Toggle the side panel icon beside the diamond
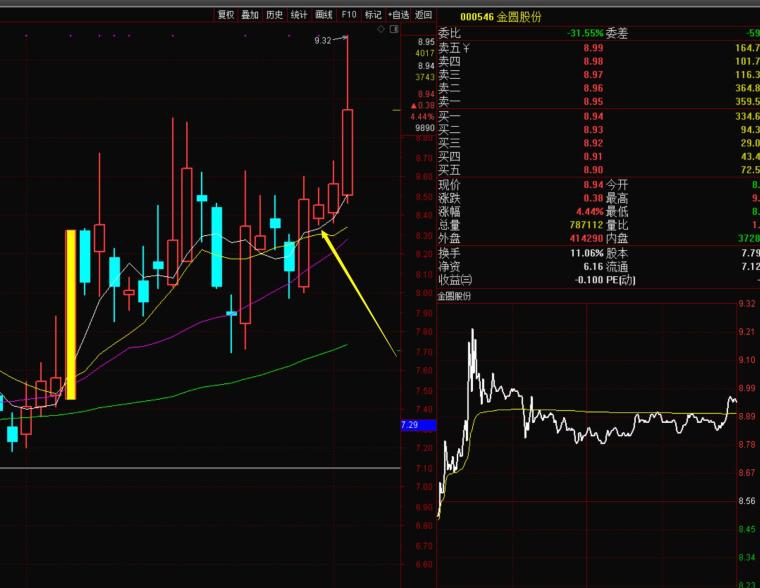The image size is (760, 588). (x=394, y=30)
